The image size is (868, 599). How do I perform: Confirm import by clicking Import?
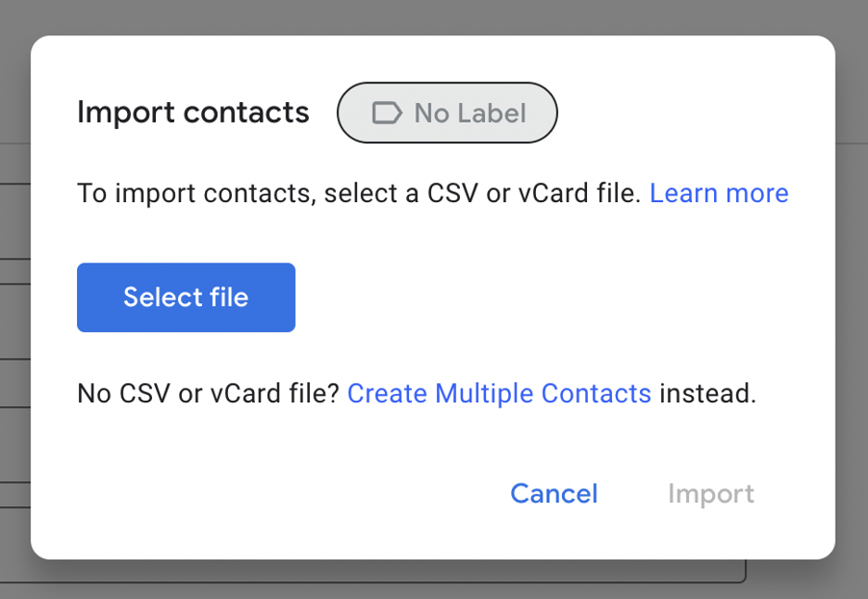point(710,493)
